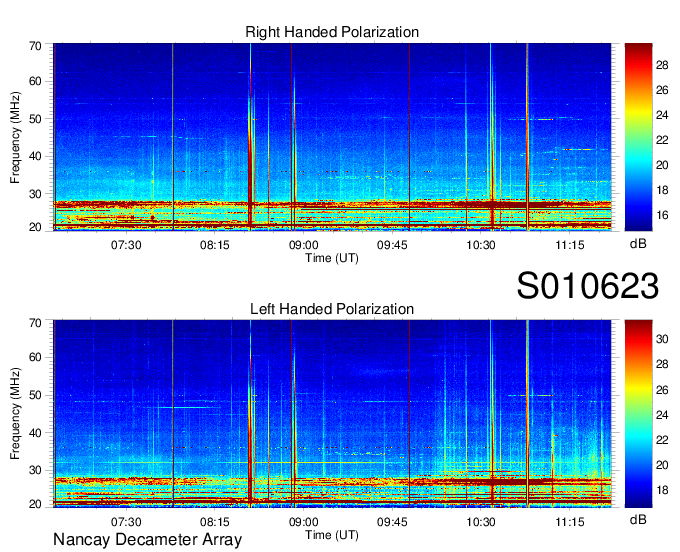Click the 'Nancay Decameter Array' caption

click(147, 539)
